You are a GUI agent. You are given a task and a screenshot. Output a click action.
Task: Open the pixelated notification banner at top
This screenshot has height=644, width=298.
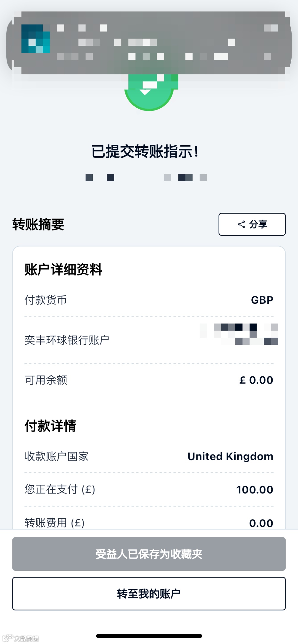pyautogui.click(x=149, y=43)
